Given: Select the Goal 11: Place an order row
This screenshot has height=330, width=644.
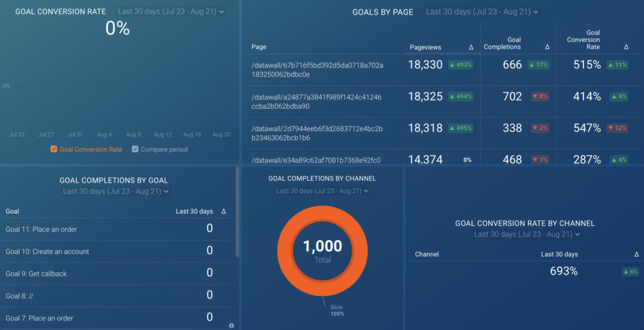Looking at the screenshot, I should 41,229.
